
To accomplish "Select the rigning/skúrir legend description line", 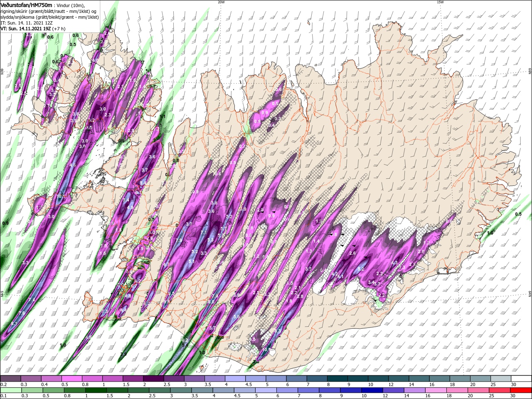I will [49, 11].
